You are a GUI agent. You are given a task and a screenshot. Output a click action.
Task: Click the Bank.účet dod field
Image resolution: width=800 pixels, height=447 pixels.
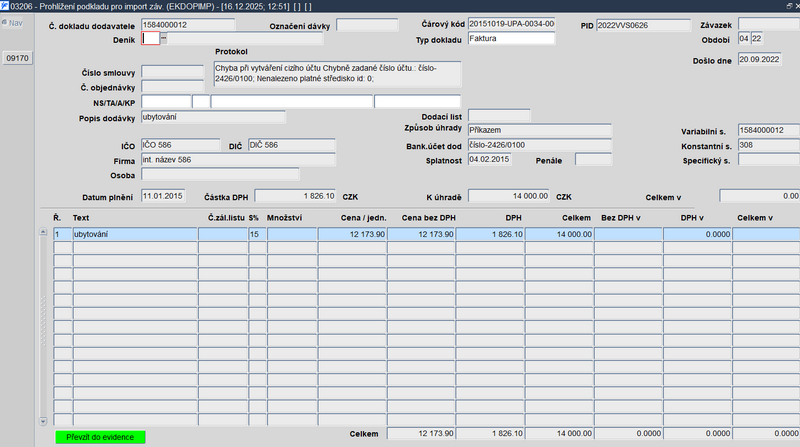click(x=540, y=145)
